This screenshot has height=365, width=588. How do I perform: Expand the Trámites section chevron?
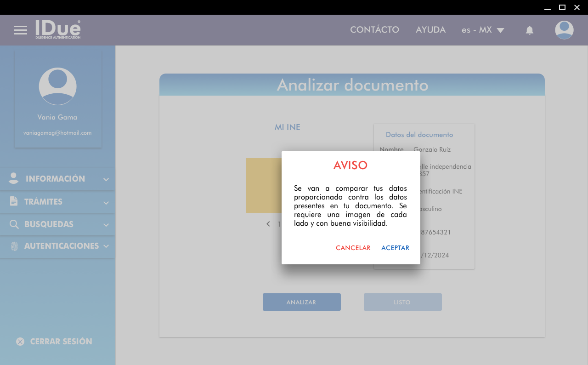pyautogui.click(x=106, y=202)
